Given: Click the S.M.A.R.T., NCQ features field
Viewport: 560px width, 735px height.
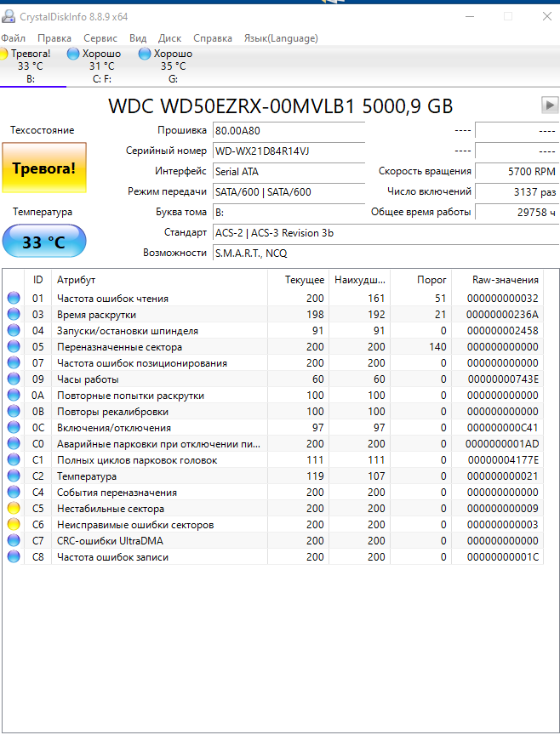Looking at the screenshot, I should (x=386, y=254).
